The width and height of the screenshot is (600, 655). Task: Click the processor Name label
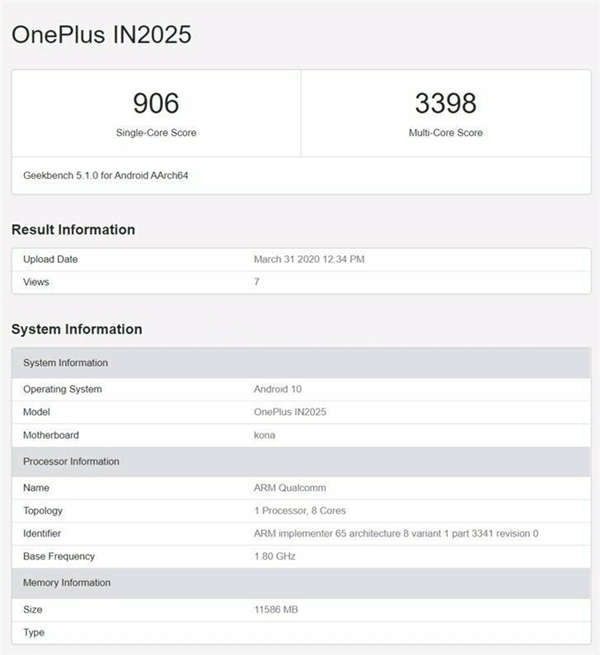pyautogui.click(x=36, y=488)
